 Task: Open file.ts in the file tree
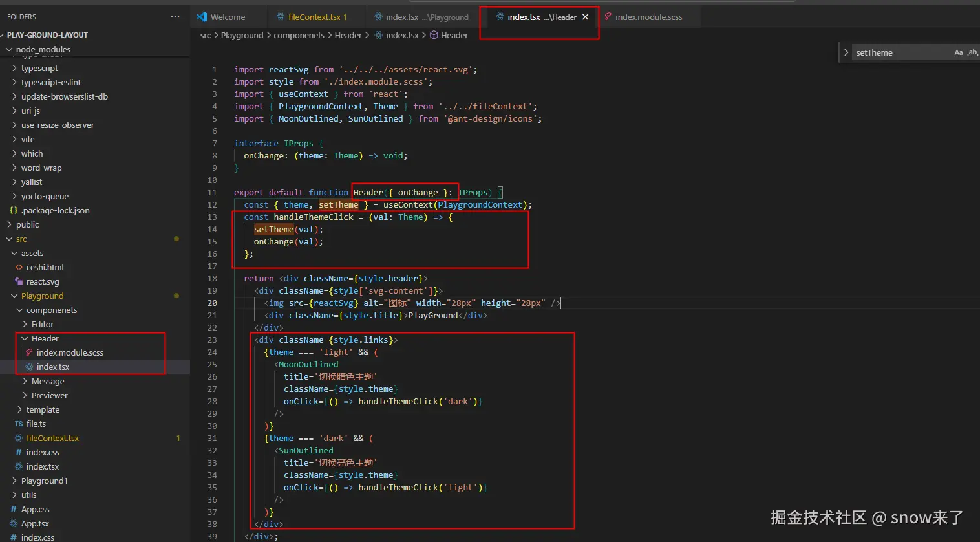click(36, 424)
